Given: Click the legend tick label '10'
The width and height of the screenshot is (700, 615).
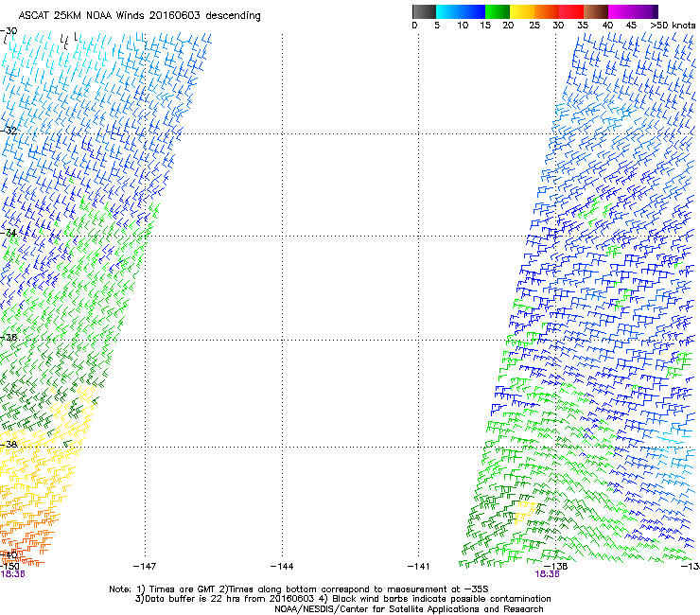Looking at the screenshot, I should [463, 26].
